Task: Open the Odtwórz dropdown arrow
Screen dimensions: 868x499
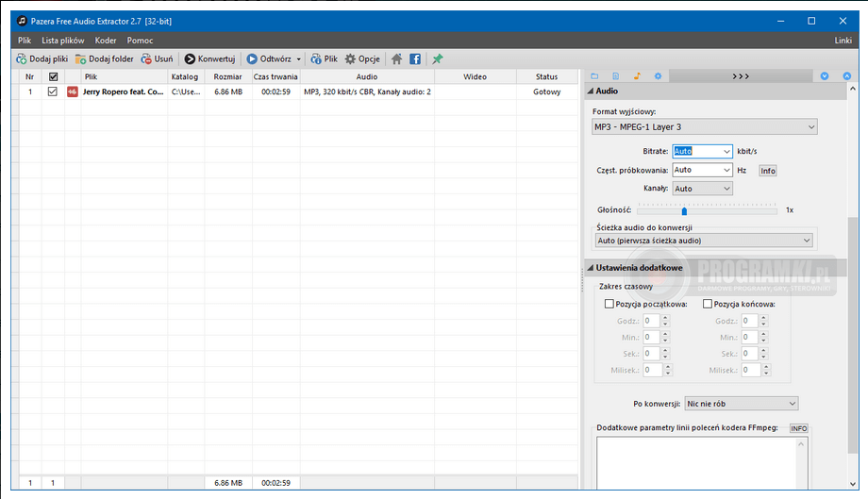Action: point(299,59)
